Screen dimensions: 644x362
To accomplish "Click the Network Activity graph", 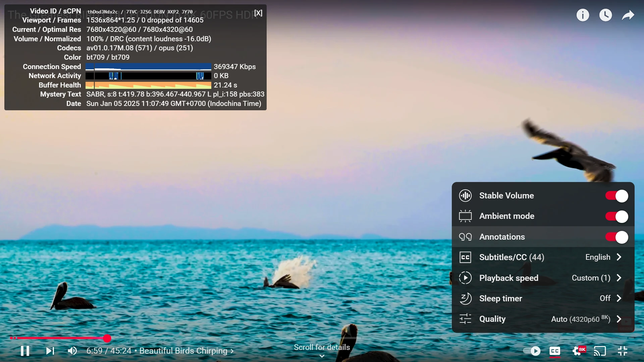I will click(149, 76).
